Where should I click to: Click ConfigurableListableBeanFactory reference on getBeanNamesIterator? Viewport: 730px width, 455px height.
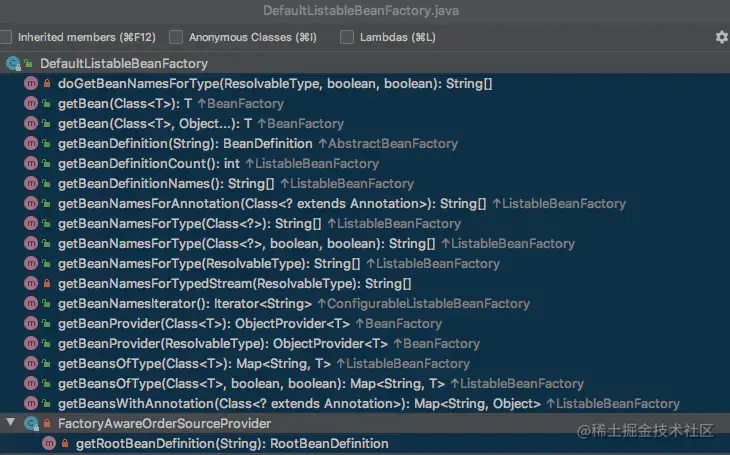coord(424,304)
